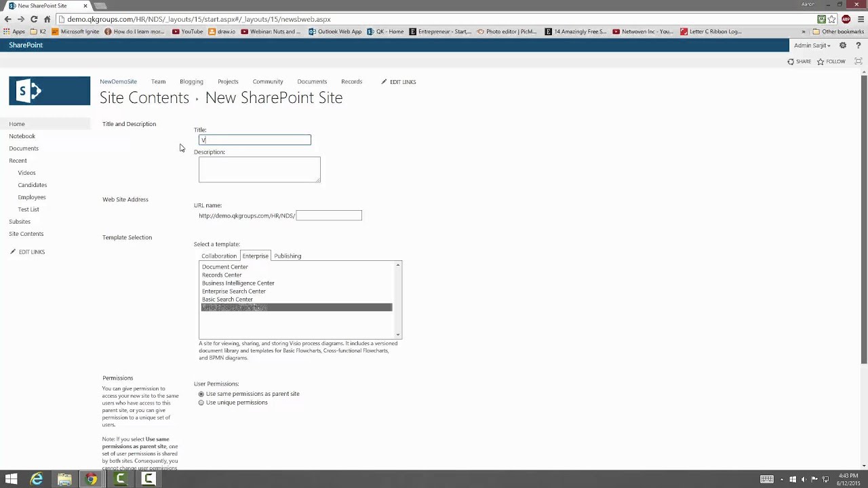Show hidden system tray icons

[781, 479]
